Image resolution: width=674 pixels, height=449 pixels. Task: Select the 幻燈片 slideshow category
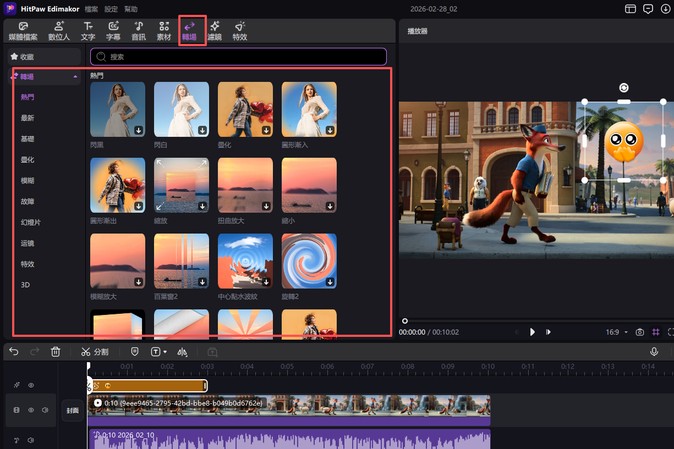31,222
